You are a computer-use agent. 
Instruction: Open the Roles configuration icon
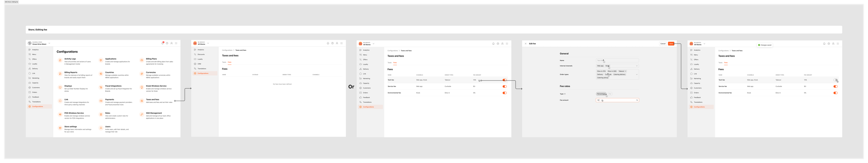101,115
